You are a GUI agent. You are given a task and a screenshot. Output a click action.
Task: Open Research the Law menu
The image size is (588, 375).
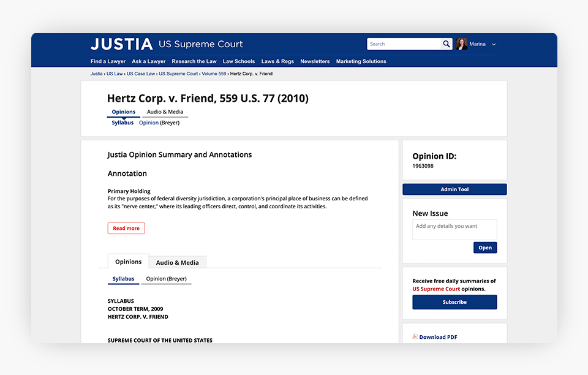194,61
